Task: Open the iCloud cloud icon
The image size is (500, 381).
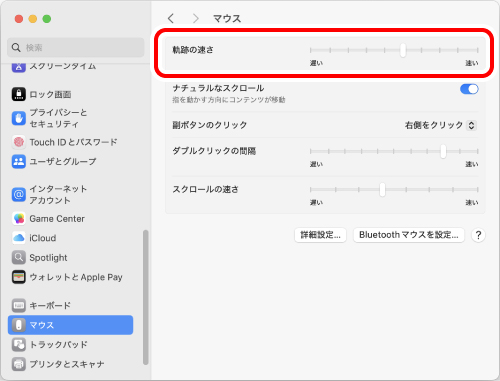Action: tap(19, 238)
